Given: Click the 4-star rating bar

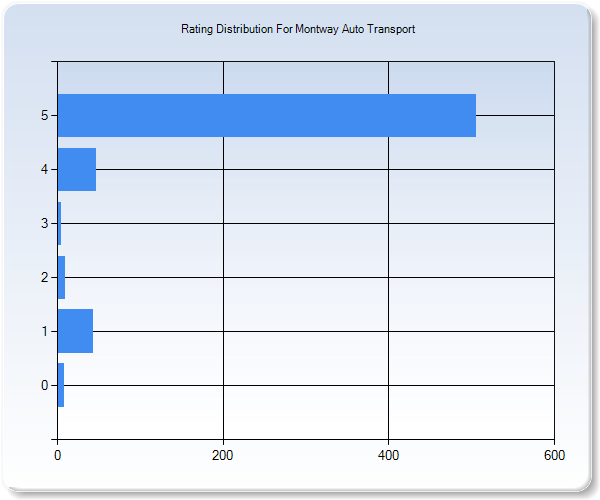Looking at the screenshot, I should click(x=77, y=169).
